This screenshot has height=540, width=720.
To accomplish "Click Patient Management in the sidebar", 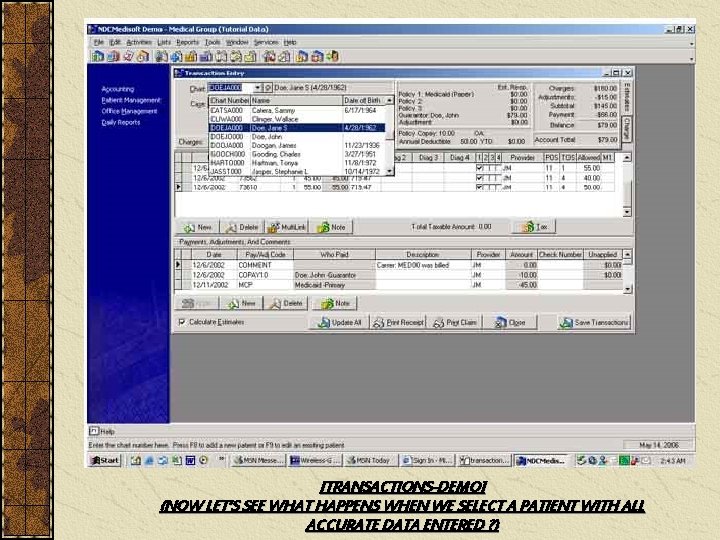I will pos(131,100).
